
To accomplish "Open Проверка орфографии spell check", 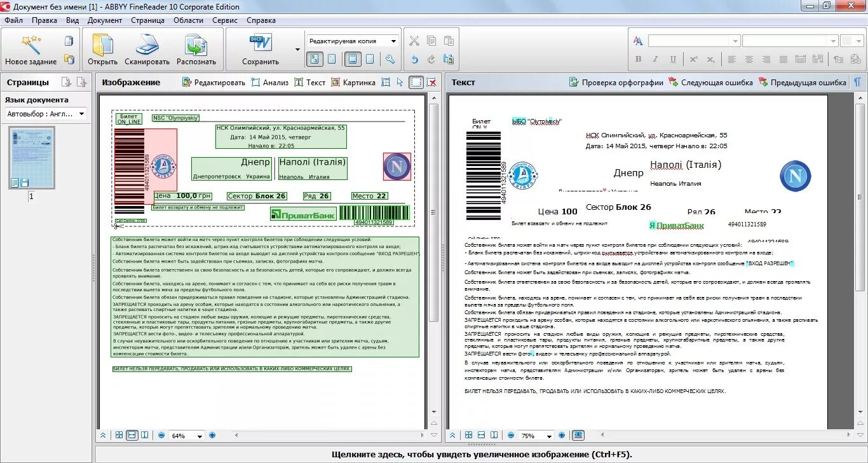I will pyautogui.click(x=616, y=82).
